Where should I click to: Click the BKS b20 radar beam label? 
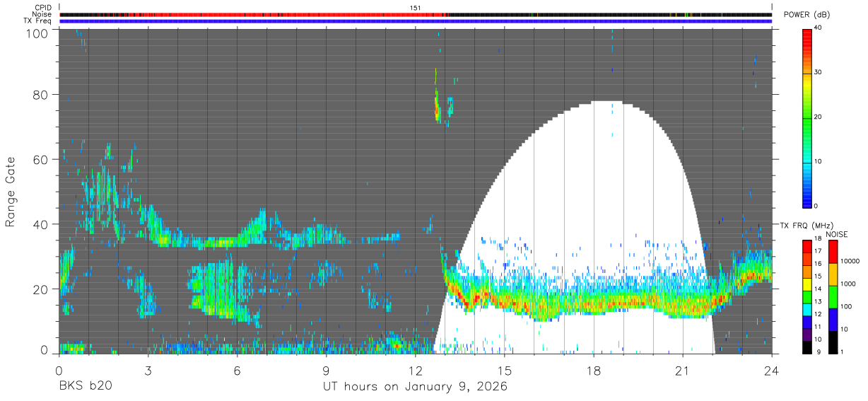(x=84, y=387)
